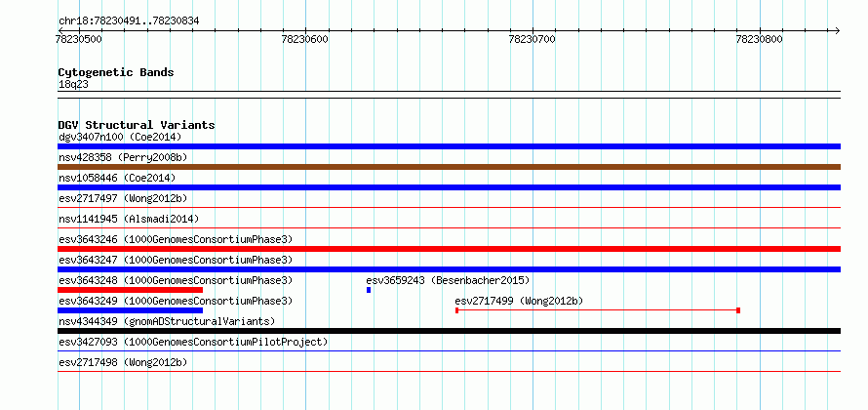Viewport: 868px width, 410px height.
Task: Select the blue bar under dgv3407n100
Action: click(449, 146)
